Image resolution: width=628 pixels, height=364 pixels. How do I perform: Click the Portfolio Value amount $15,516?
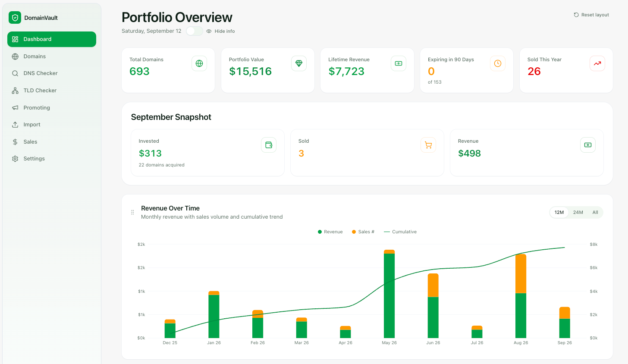(250, 72)
